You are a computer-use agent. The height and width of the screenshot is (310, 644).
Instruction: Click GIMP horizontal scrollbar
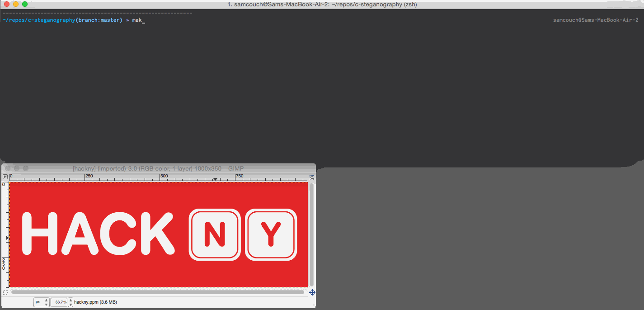(158, 292)
